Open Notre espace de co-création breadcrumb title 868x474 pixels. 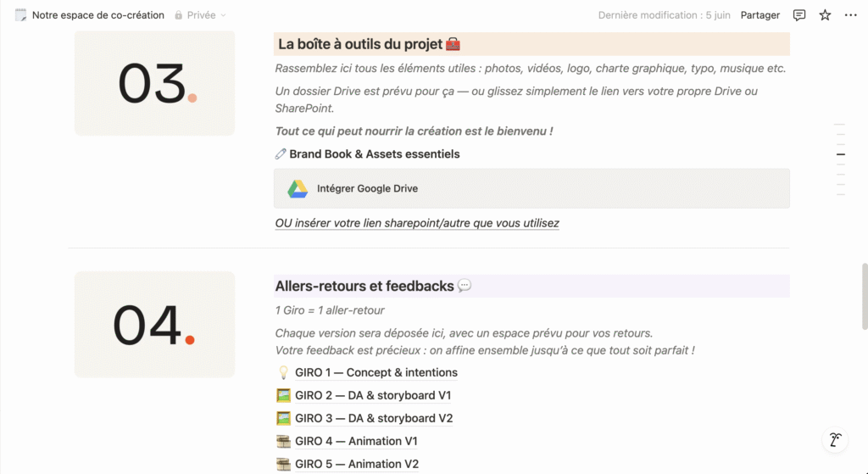(x=97, y=15)
